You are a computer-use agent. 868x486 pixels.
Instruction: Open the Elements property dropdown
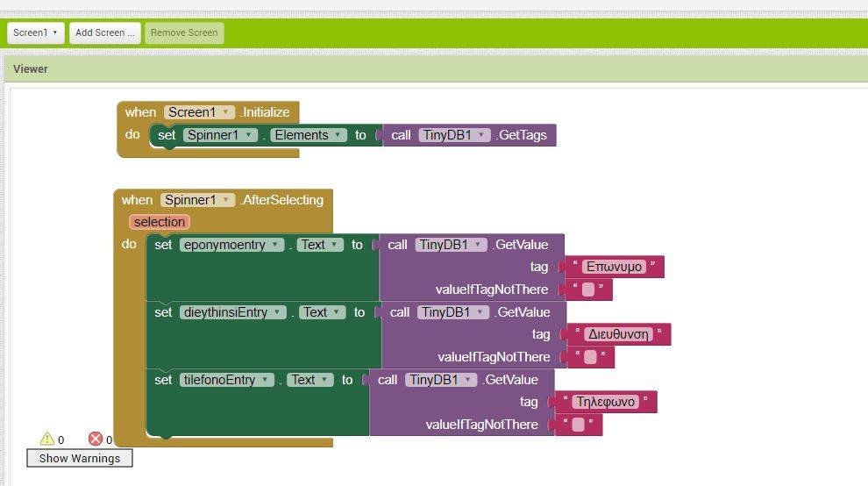pos(309,135)
